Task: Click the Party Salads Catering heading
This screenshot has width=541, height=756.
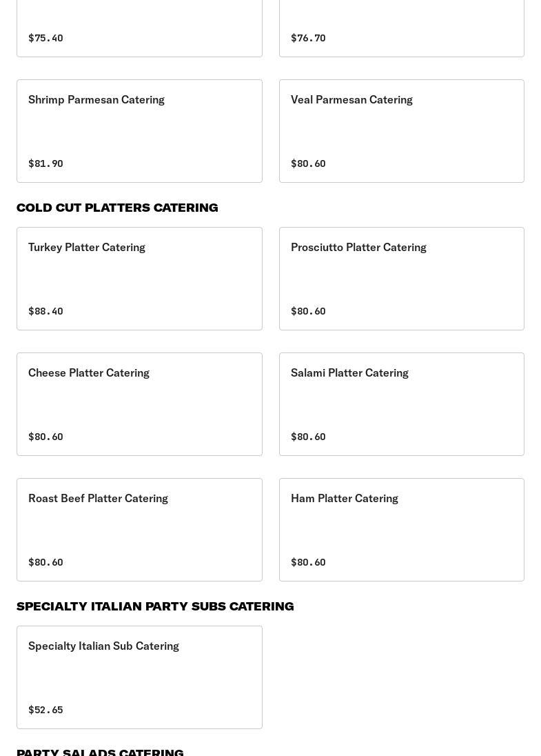Action: coord(100,752)
